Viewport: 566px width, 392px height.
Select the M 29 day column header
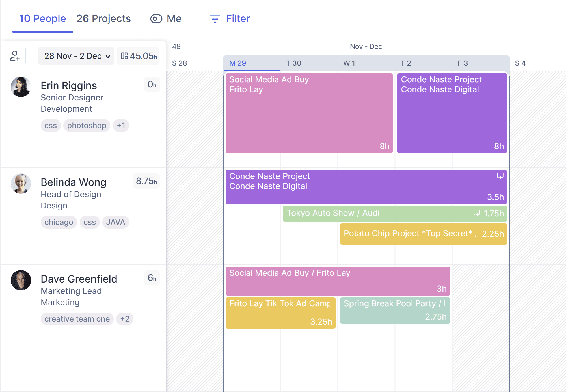pos(237,63)
